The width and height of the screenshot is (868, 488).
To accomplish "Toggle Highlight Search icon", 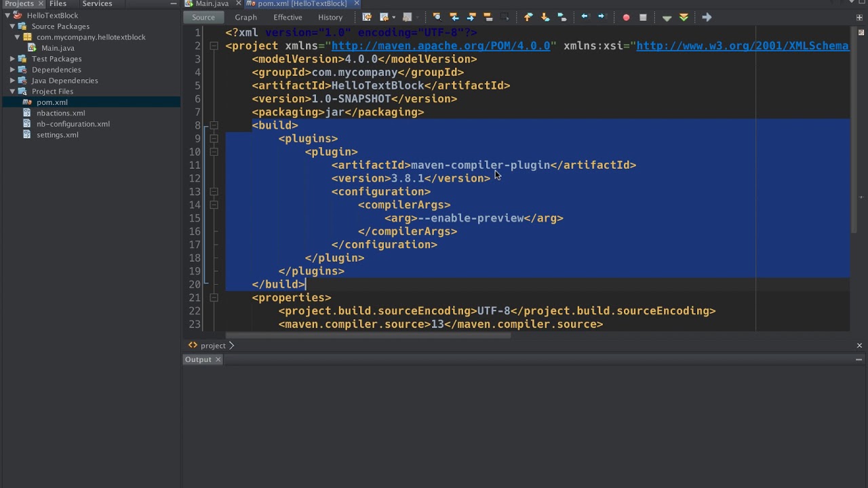I will [488, 17].
